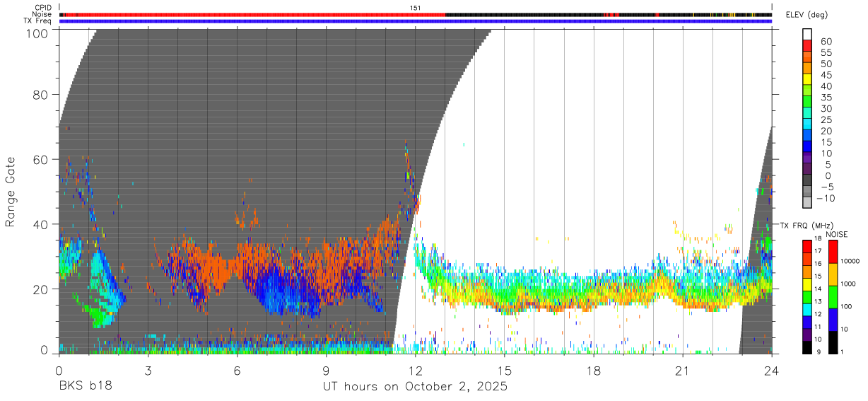This screenshot has width=868, height=401.
Task: Click the elevation legend value -5
Action: tap(826, 187)
